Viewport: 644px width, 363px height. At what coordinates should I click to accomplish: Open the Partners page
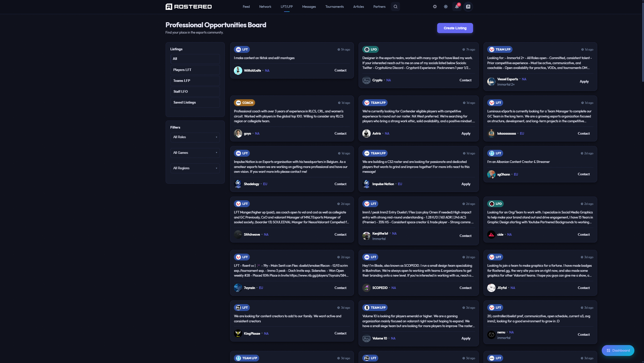(x=379, y=7)
